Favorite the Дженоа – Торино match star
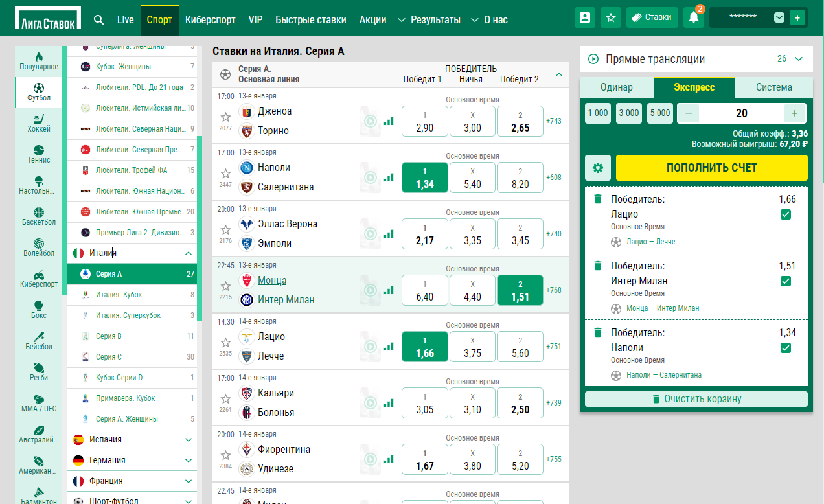Viewport: 824px width, 504px height. pyautogui.click(x=225, y=117)
